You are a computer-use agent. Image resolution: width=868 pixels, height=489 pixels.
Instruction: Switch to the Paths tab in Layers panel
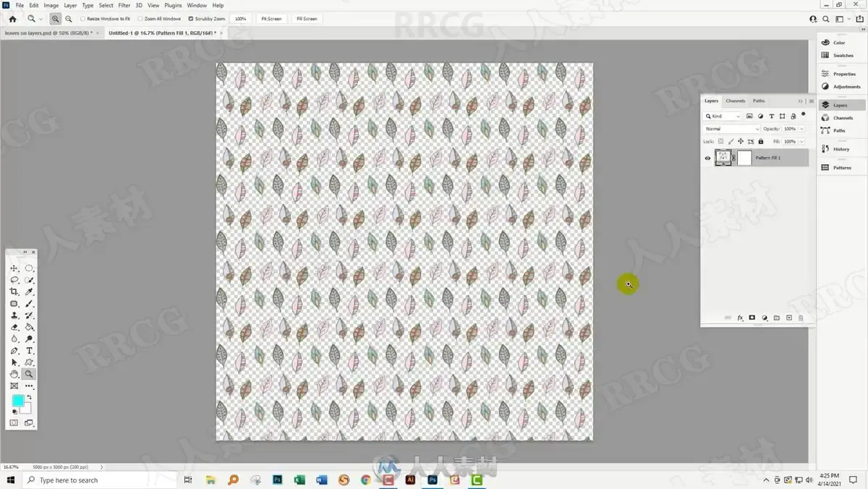(x=759, y=101)
